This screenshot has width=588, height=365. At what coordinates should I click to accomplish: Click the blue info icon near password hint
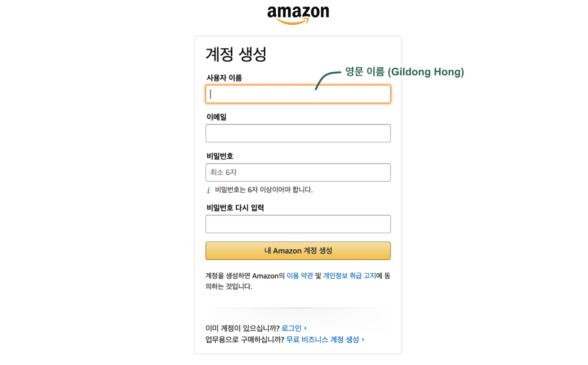(x=209, y=190)
